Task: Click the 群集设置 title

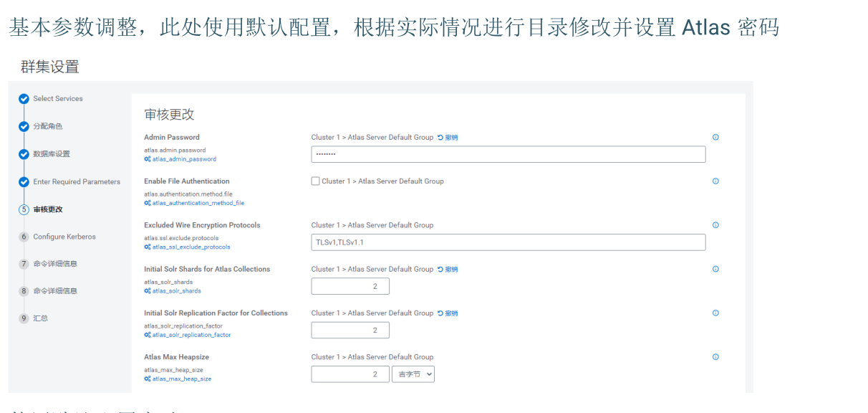Action: (49, 67)
